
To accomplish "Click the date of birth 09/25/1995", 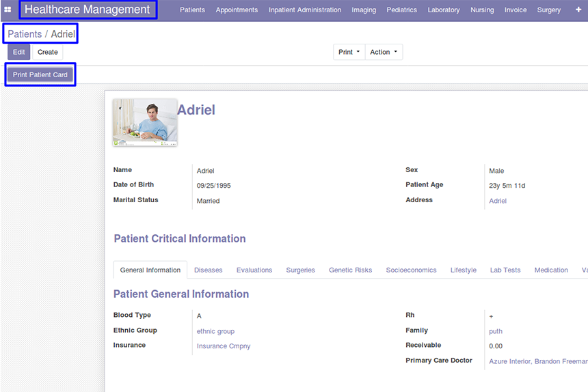I will tap(214, 186).
